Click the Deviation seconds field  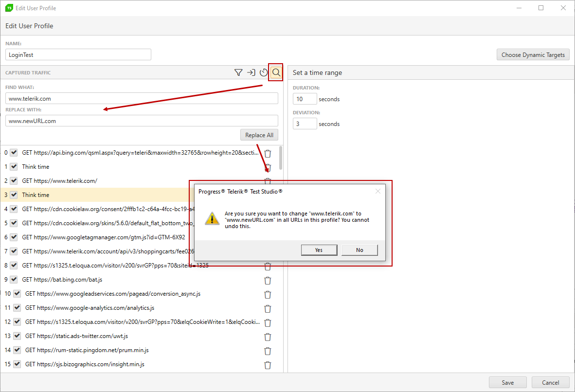[x=305, y=124]
